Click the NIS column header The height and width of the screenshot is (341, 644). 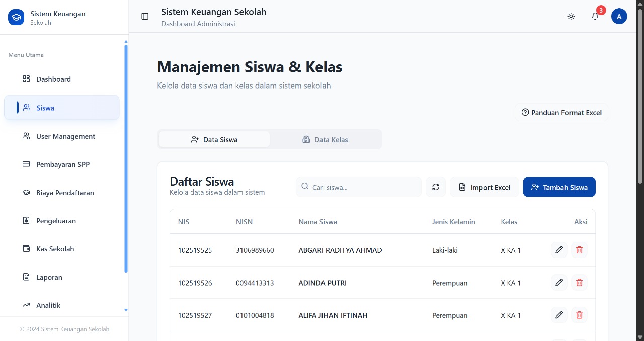click(184, 222)
